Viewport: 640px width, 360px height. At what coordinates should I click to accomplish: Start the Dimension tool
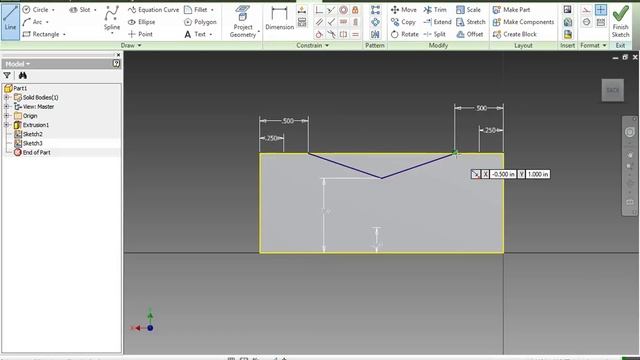[279, 19]
